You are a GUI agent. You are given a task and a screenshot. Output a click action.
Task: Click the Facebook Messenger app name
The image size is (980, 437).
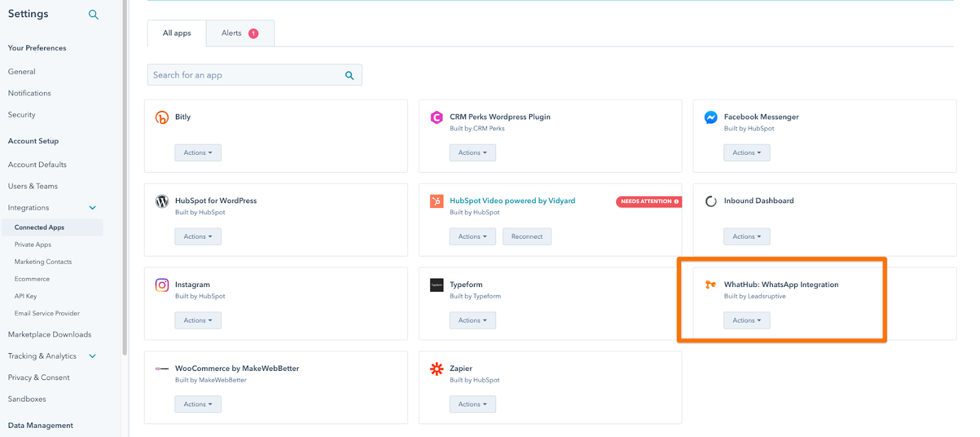point(761,117)
